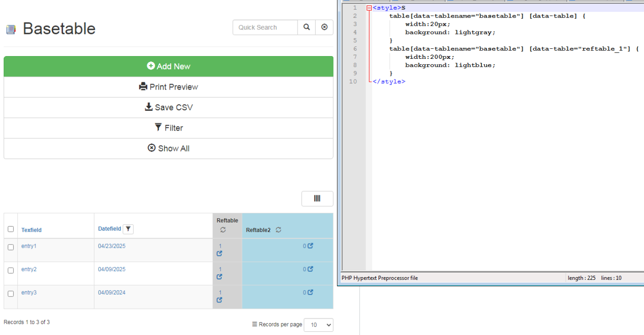The height and width of the screenshot is (335, 644).
Task: Click the Reftable2 column header text
Action: tap(258, 230)
